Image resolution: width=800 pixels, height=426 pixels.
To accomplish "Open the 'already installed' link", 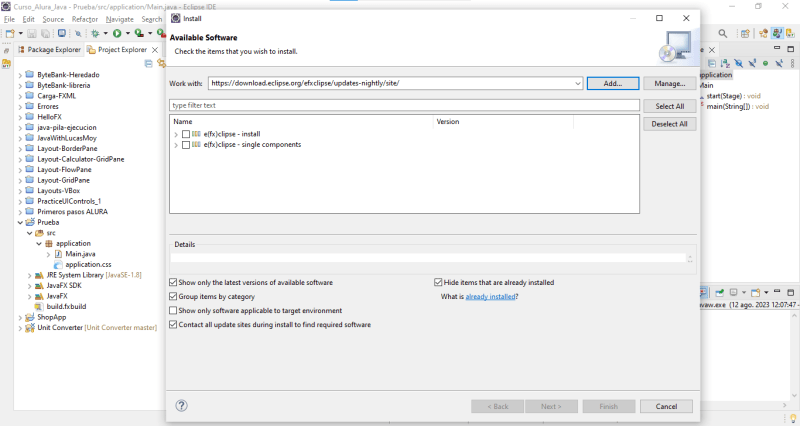I will pyautogui.click(x=490, y=296).
